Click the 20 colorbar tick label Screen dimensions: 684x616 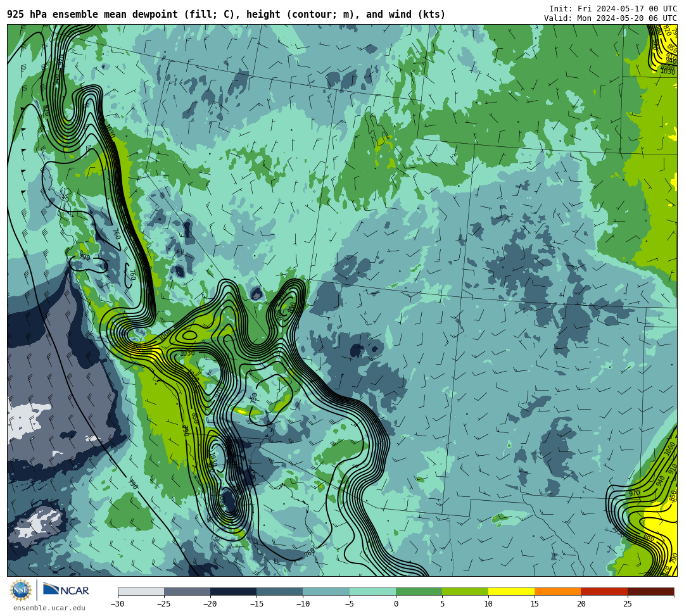coord(581,604)
